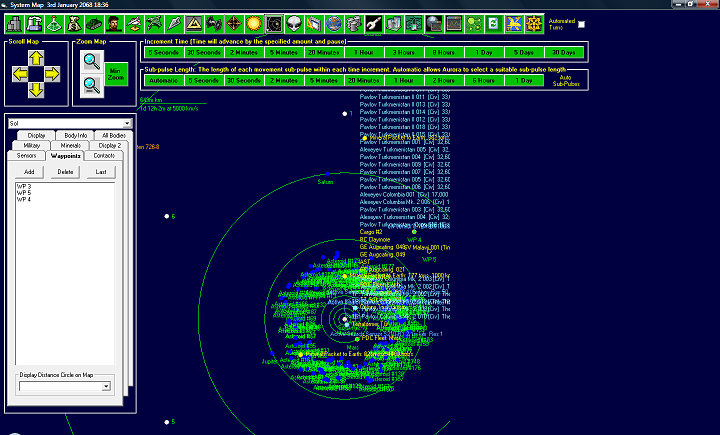Image resolution: width=720 pixels, height=435 pixels.
Task: Advance time by 30 Days increment
Action: tap(564, 52)
